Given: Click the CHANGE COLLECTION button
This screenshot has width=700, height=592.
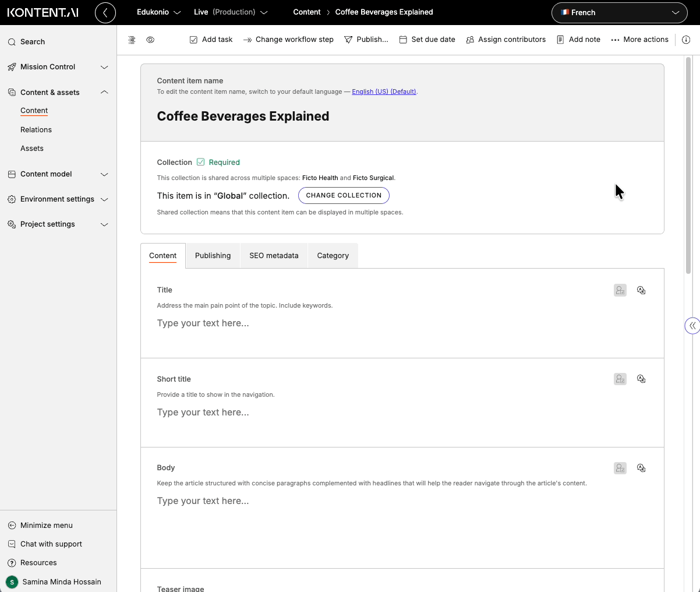Looking at the screenshot, I should (344, 195).
